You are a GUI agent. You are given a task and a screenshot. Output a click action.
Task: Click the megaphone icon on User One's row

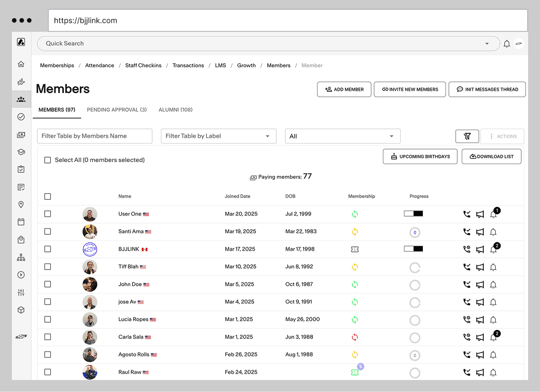[480, 214]
